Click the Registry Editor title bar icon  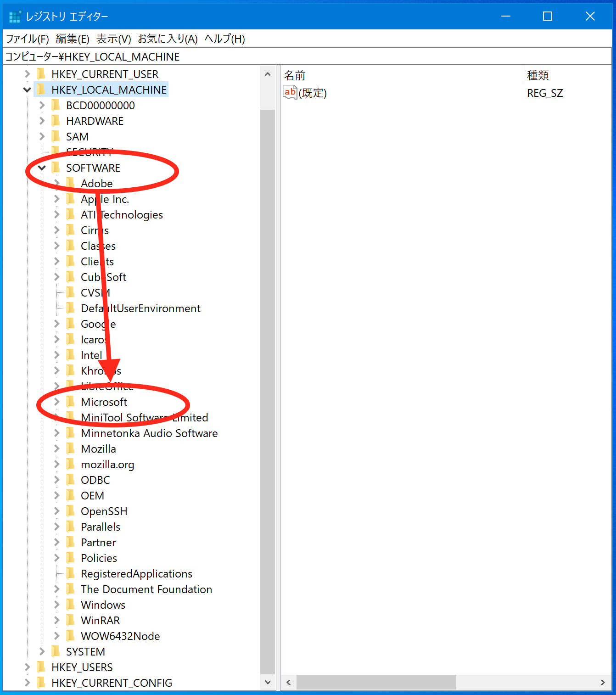[15, 16]
